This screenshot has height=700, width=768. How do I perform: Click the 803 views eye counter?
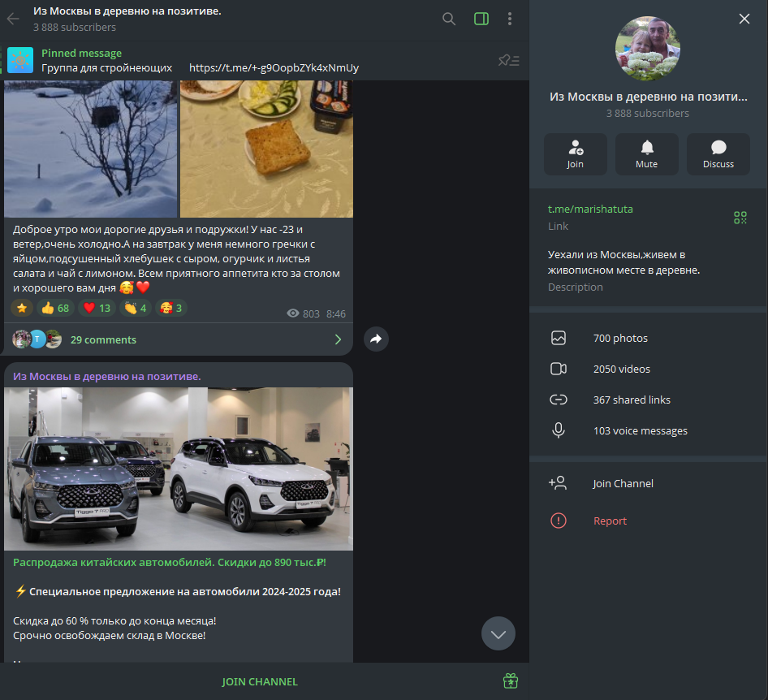coord(303,313)
